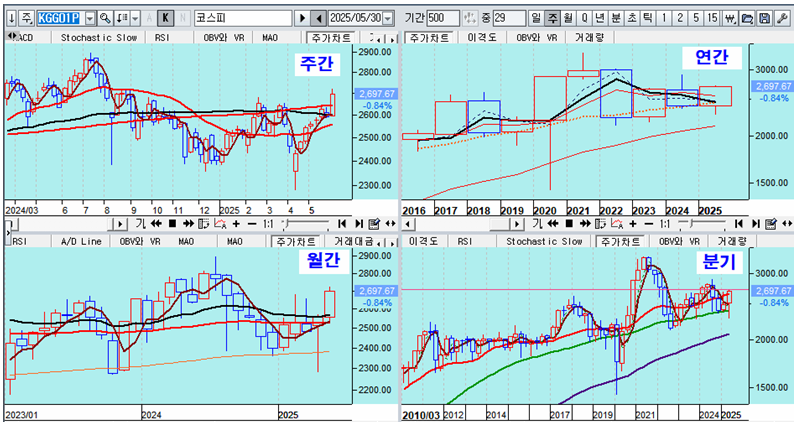Click the rewind icon under the 연간 chart
799x422 pixels.
[x=553, y=224]
